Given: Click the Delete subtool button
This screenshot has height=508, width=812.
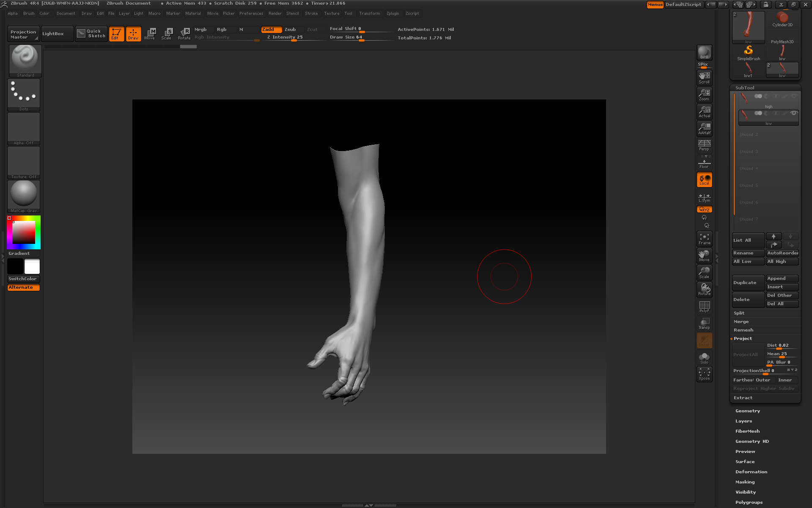Looking at the screenshot, I should click(x=748, y=300).
